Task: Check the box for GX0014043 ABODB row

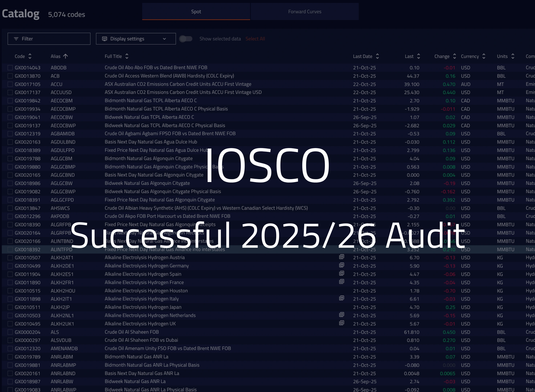Action: tap(10, 68)
